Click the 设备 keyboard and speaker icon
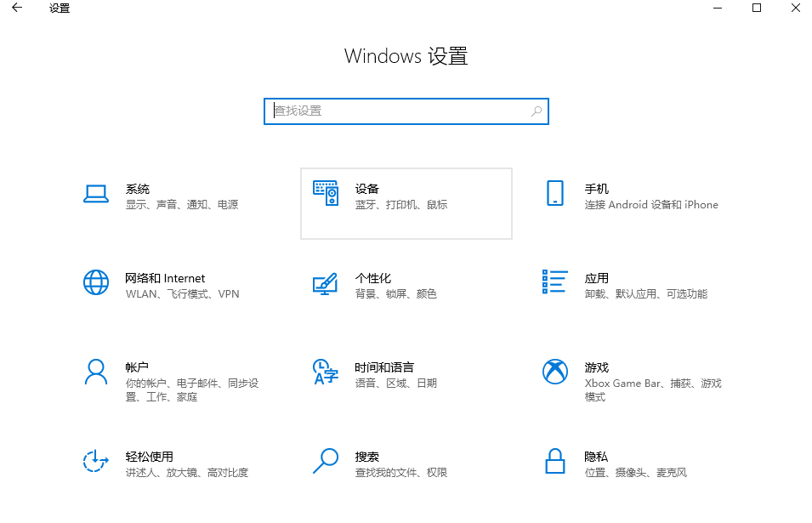Viewport: 812px width, 523px height. pyautogui.click(x=326, y=194)
